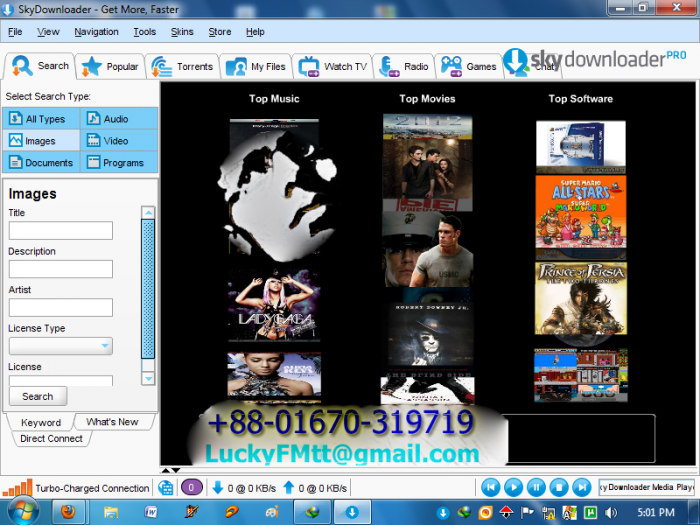Click the search form scrollbar down arrow
This screenshot has width=700, height=525.
[x=148, y=379]
